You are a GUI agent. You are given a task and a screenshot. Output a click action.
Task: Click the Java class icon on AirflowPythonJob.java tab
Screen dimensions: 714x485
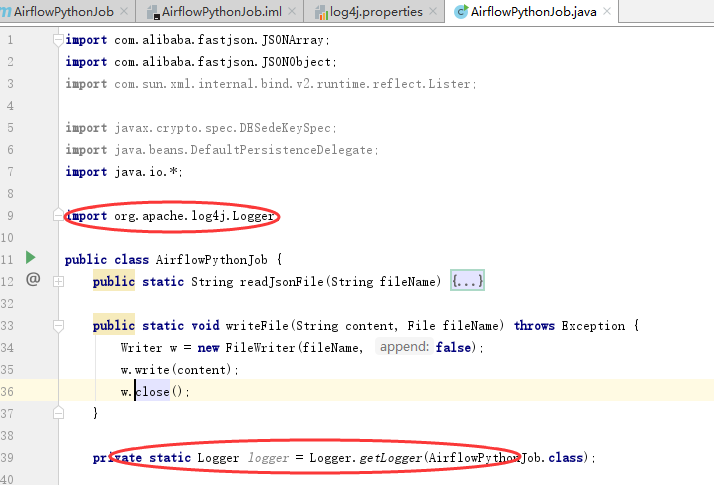[x=461, y=11]
